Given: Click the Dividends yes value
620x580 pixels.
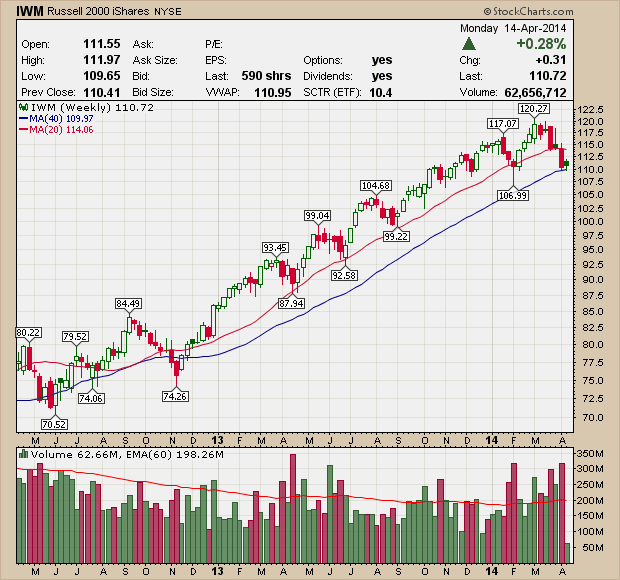Looking at the screenshot, I should click(x=381, y=76).
